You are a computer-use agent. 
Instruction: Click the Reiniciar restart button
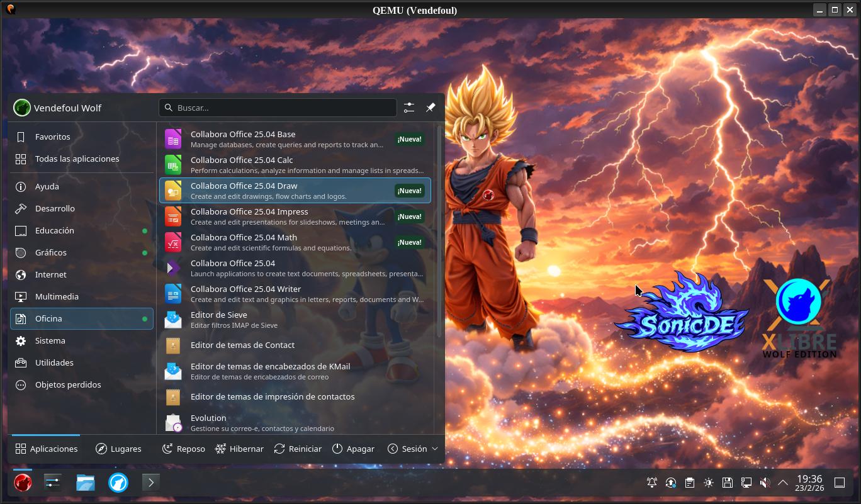point(298,449)
